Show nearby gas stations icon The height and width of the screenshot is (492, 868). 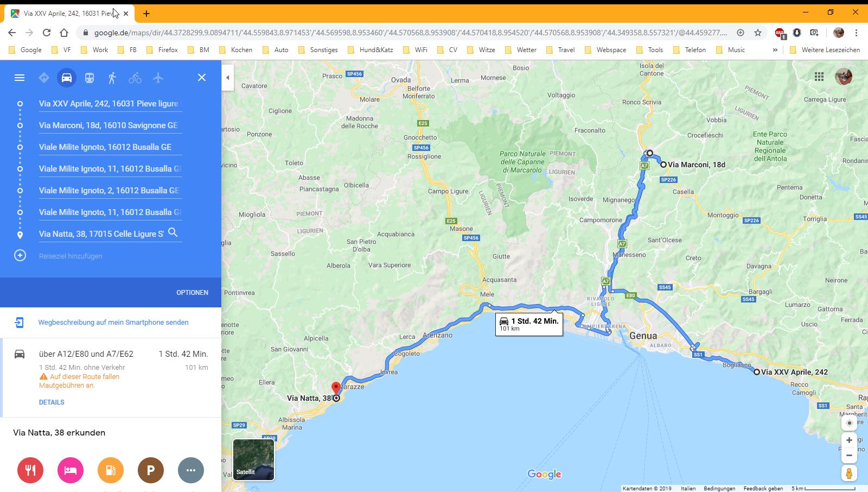tap(111, 470)
